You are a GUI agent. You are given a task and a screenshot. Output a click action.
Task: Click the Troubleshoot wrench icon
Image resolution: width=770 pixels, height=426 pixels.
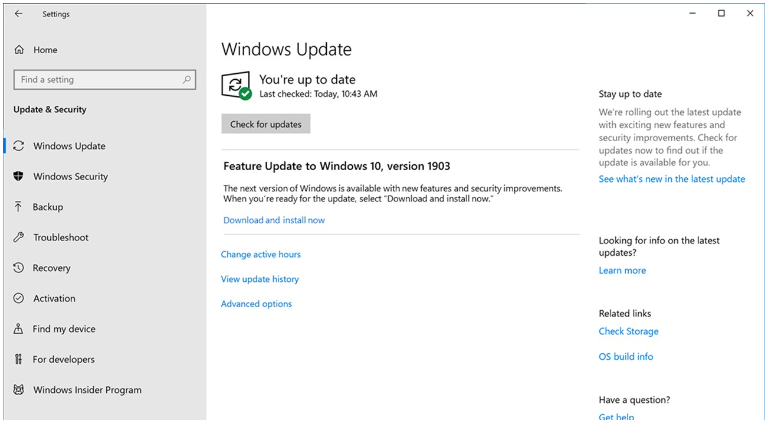coord(19,237)
